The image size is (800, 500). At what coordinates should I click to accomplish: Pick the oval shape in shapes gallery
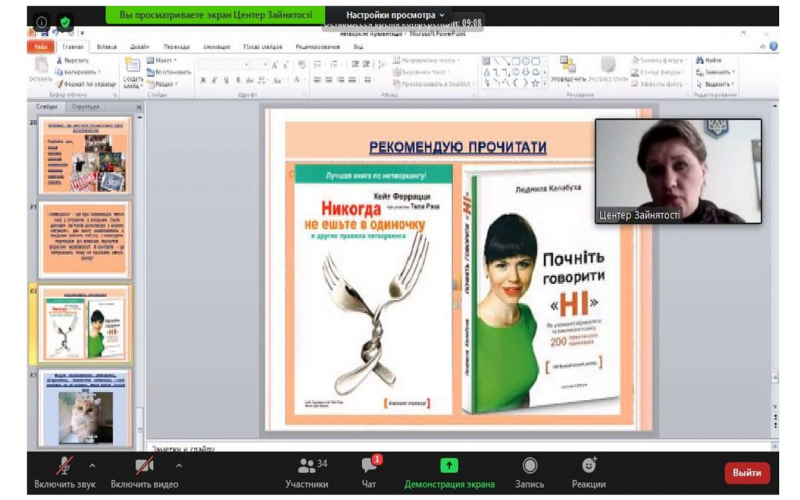click(526, 61)
